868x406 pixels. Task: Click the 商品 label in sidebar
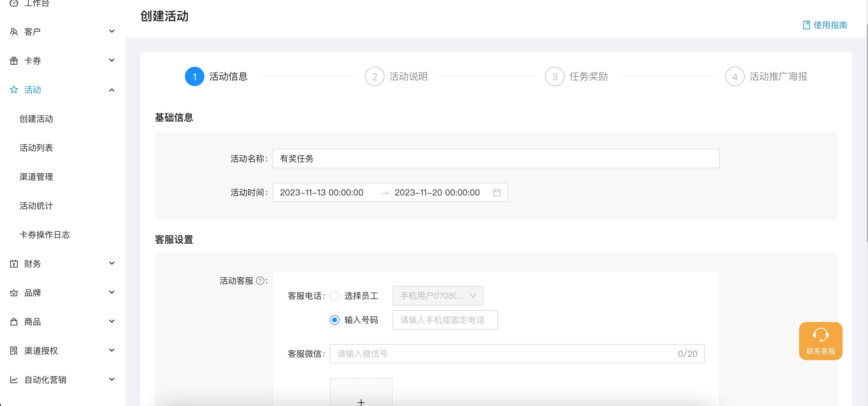[32, 321]
